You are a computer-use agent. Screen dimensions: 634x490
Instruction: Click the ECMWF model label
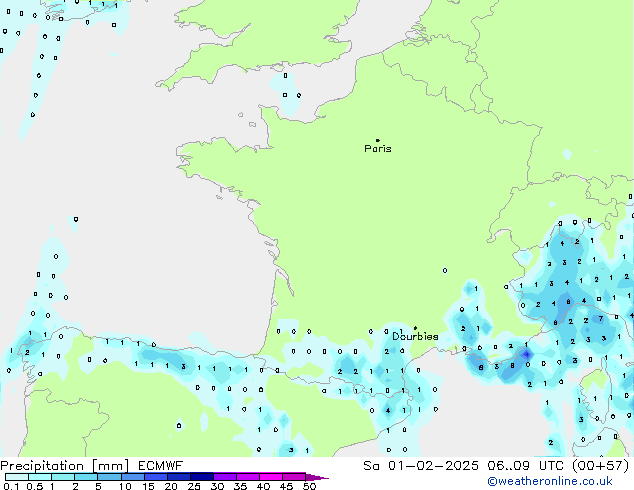pos(161,466)
